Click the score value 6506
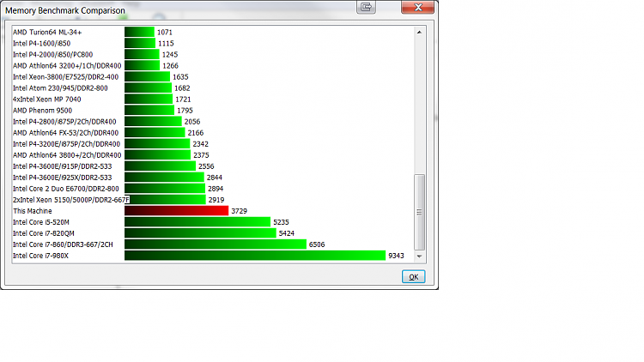This screenshot has width=644, height=362. [317, 244]
